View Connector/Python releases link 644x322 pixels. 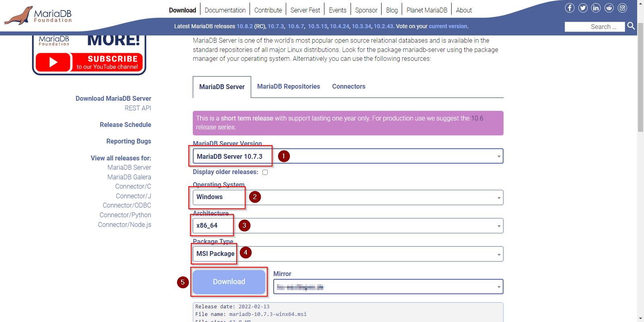[126, 215]
